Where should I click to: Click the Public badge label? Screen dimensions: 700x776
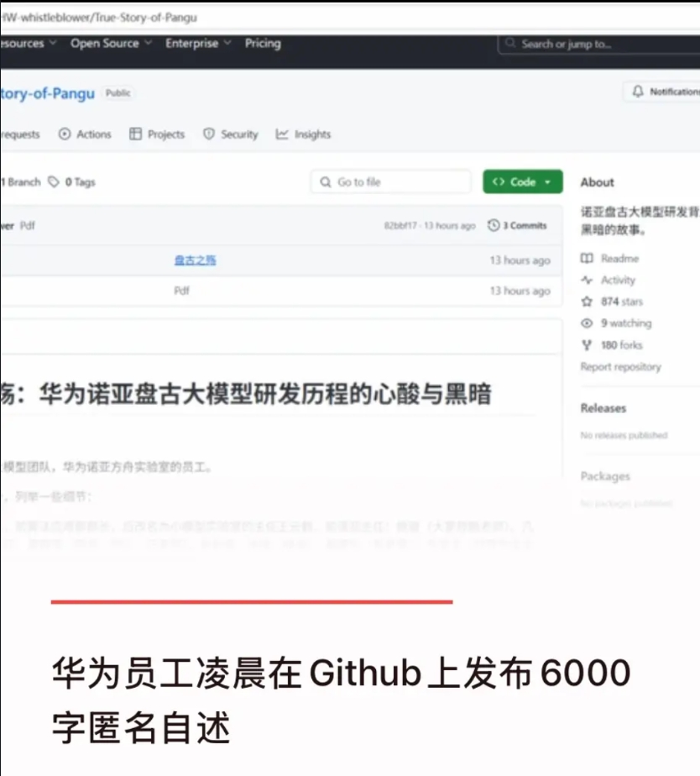click(118, 93)
